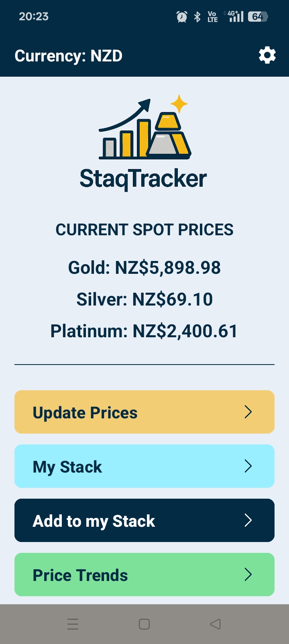Open the My Stack screen
This screenshot has width=289, height=644.
(x=120, y=466)
